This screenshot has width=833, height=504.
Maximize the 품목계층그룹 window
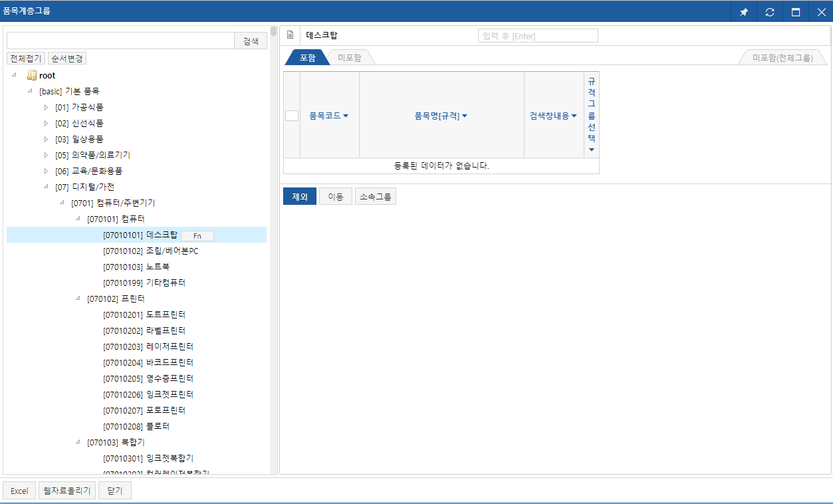796,12
